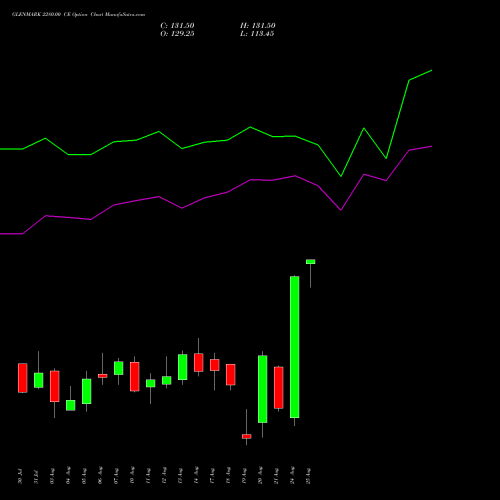Select the 03 Aug date label
Image resolution: width=500 pixels, height=500 pixels.
click(52, 476)
